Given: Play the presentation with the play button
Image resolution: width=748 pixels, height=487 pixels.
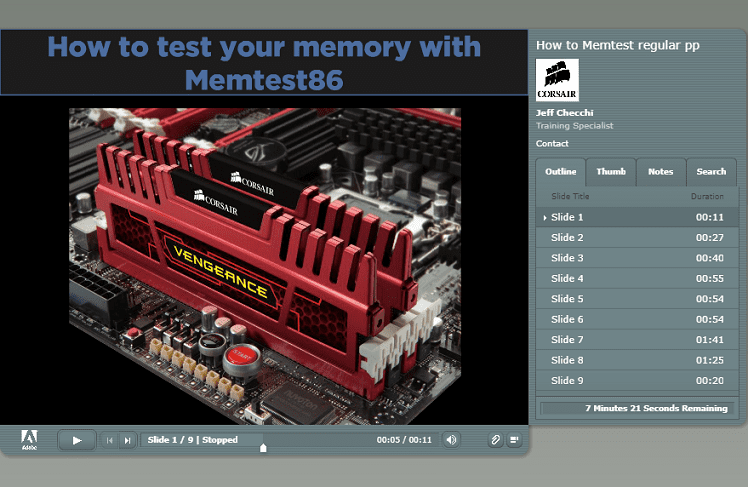Looking at the screenshot, I should 77,440.
